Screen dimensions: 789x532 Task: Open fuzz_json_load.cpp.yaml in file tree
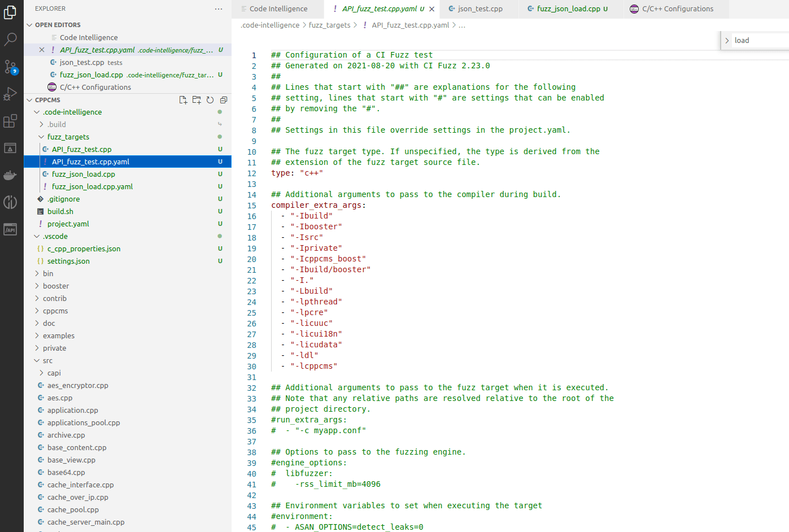point(128,187)
